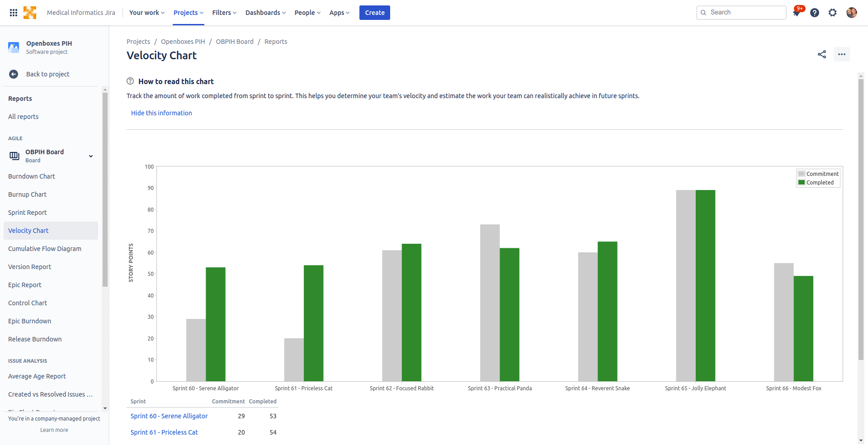Viewport: 868px width, 445px height.
Task: Open the Your work dropdown menu
Action: point(147,13)
